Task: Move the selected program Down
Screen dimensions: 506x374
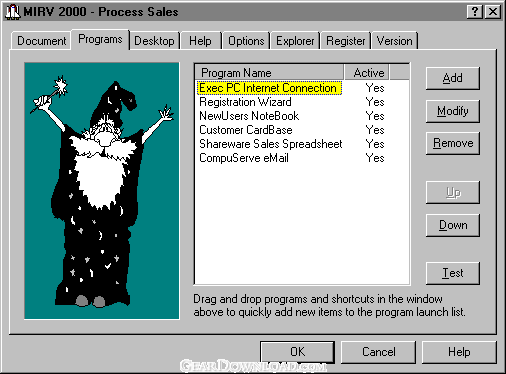Action: pyautogui.click(x=453, y=225)
